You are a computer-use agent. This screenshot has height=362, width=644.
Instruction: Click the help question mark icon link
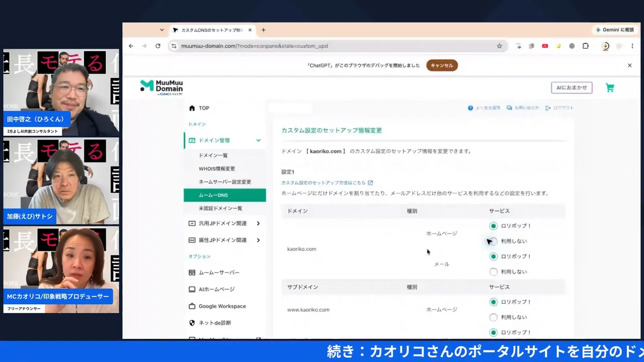click(484, 108)
